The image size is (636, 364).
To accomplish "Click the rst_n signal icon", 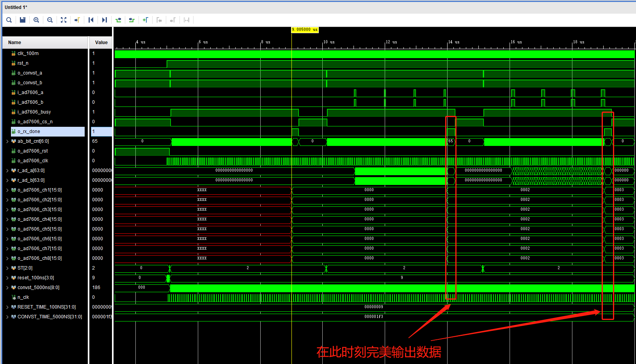I will pos(14,63).
